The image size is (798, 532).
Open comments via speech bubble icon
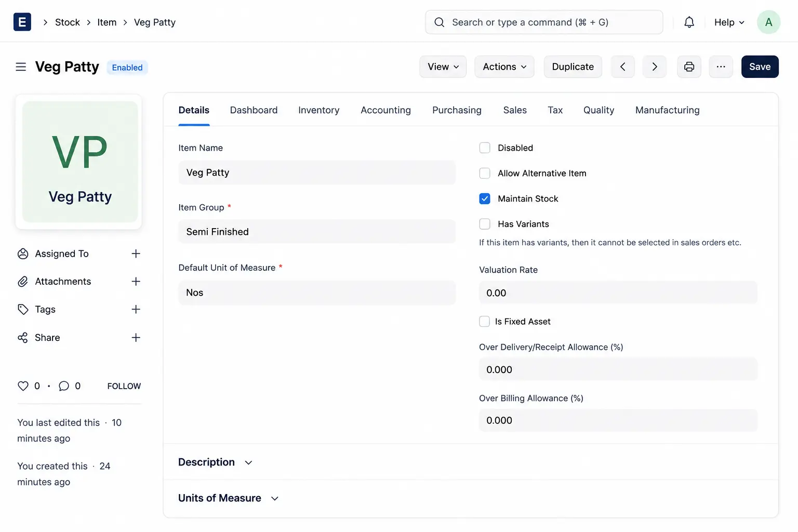click(x=64, y=386)
